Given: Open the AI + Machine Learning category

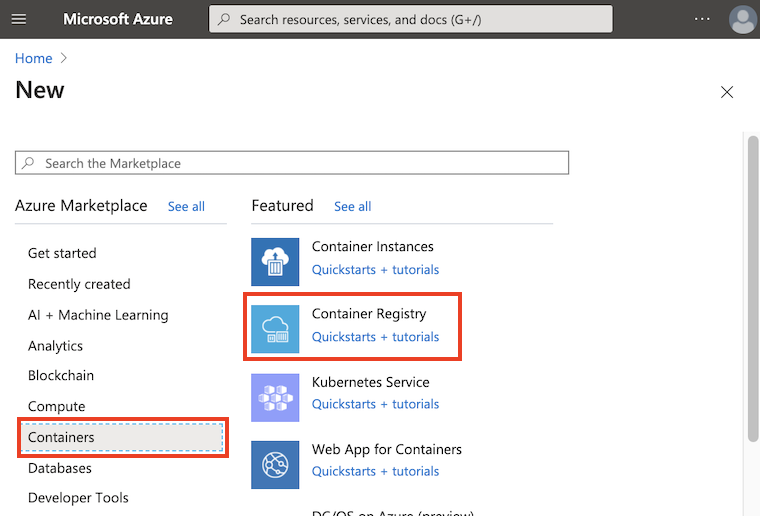Looking at the screenshot, I should tap(98, 315).
